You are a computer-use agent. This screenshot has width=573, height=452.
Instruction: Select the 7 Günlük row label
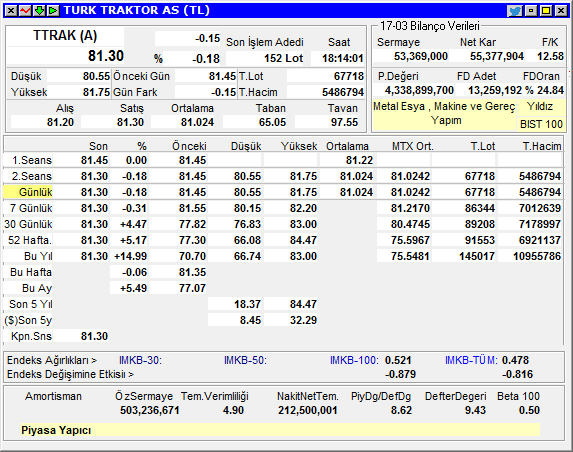point(31,208)
